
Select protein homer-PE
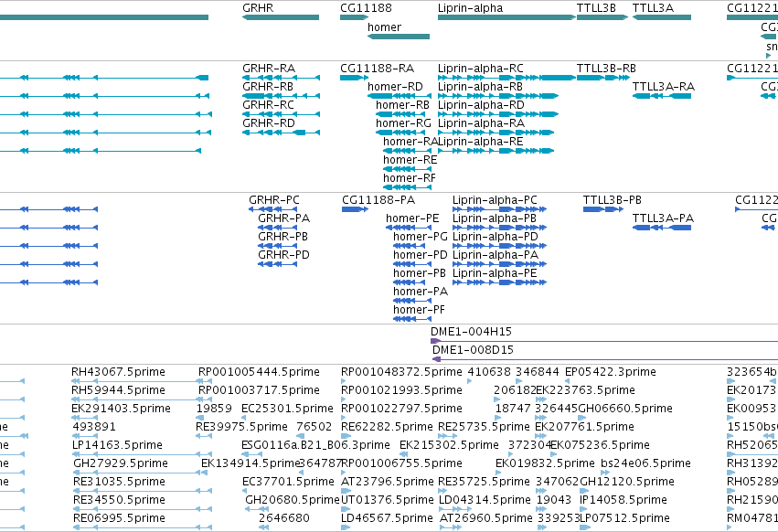409,229
